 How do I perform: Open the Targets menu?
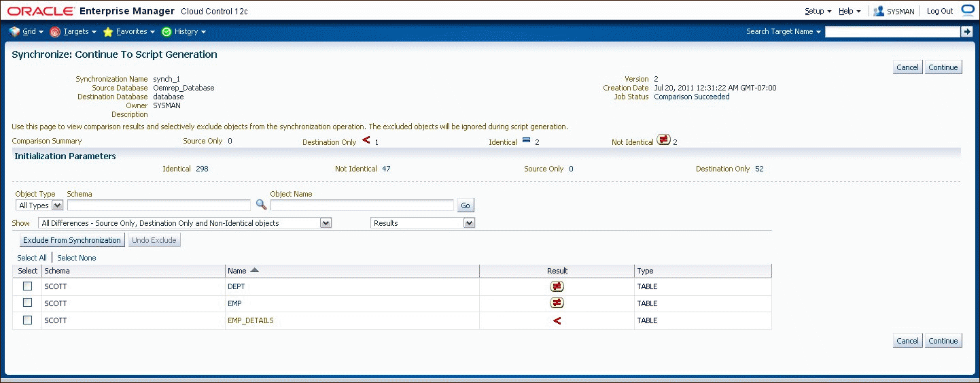coord(80,31)
